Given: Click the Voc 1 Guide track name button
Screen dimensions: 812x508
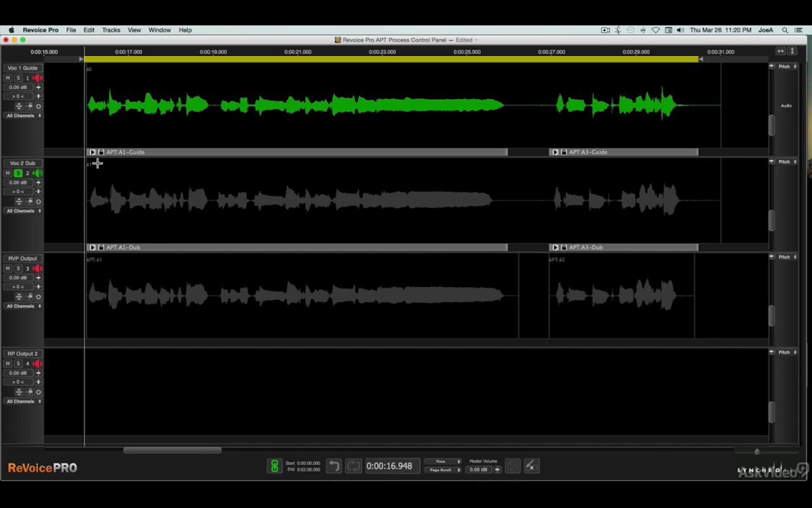Looking at the screenshot, I should (23, 68).
